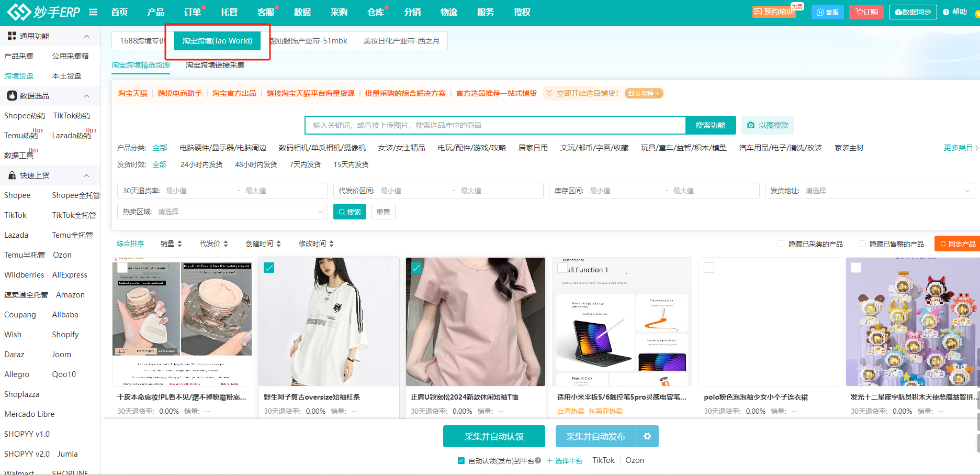
Task: Enable 隐藏已采集的产品 checkbox
Action: coord(781,244)
